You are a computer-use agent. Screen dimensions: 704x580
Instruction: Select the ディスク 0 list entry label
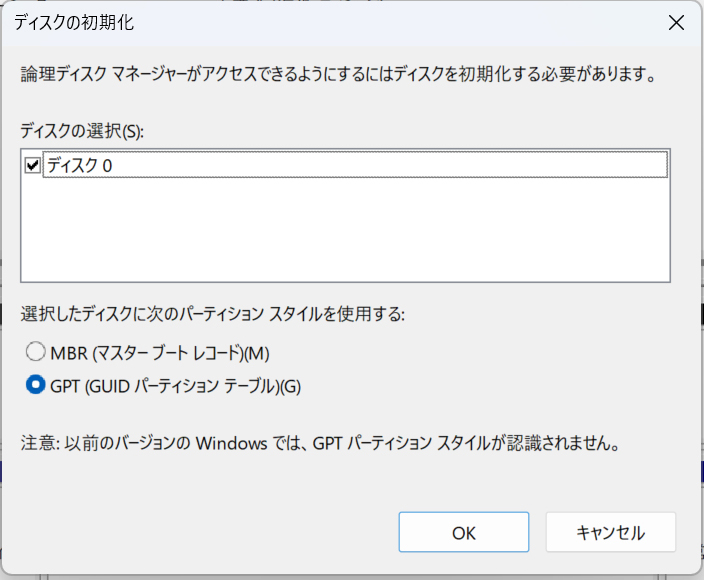[x=79, y=165]
